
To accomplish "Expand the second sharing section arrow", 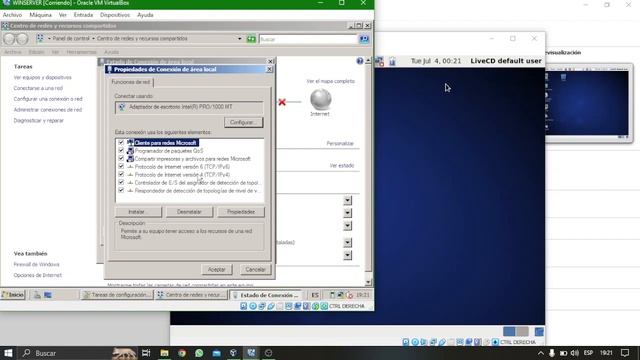I will point(347,213).
